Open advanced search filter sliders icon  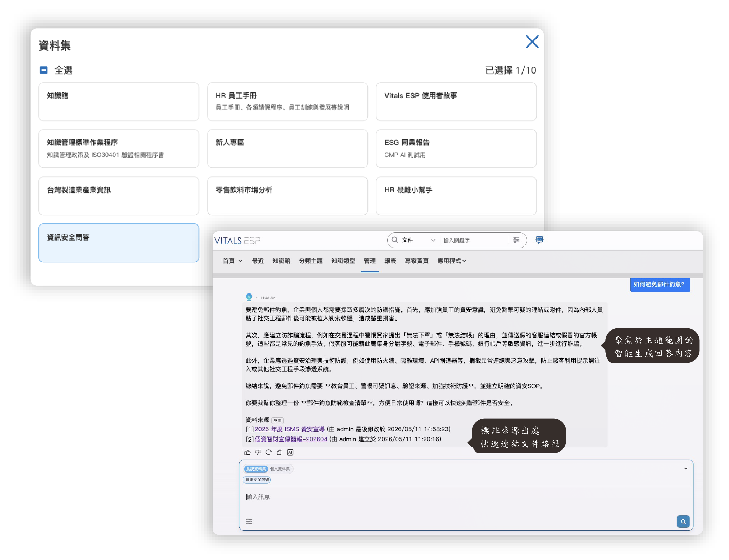click(516, 240)
